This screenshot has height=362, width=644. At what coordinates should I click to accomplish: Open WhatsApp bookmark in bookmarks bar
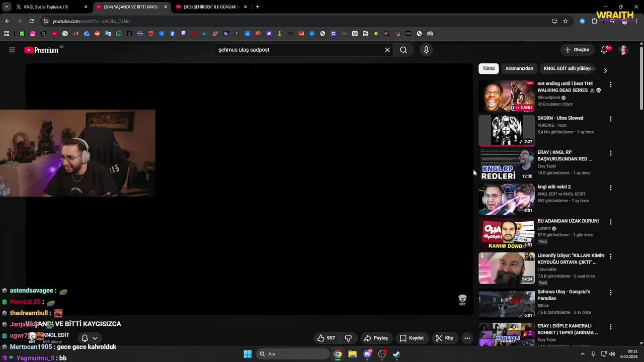click(x=119, y=34)
